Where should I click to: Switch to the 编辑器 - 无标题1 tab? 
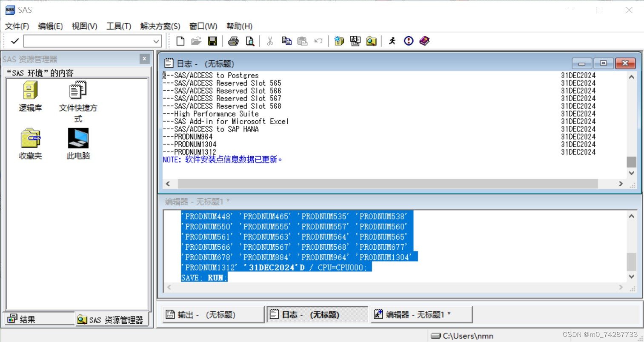[x=421, y=314]
